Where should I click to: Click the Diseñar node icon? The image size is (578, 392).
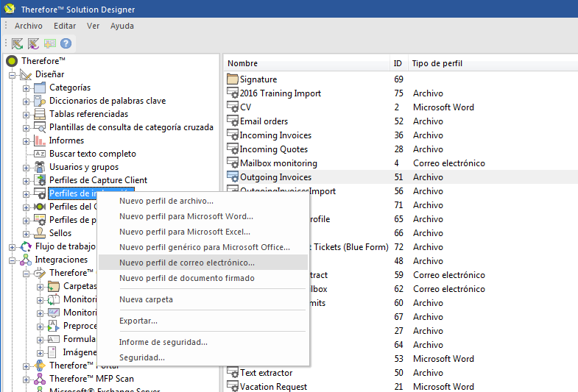(26, 74)
